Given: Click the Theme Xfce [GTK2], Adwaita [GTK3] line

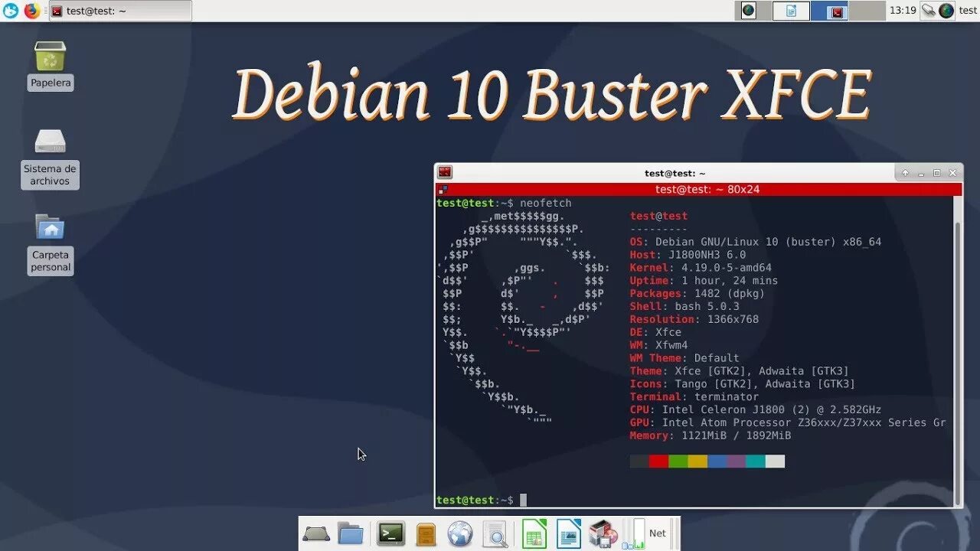Looking at the screenshot, I should [740, 371].
